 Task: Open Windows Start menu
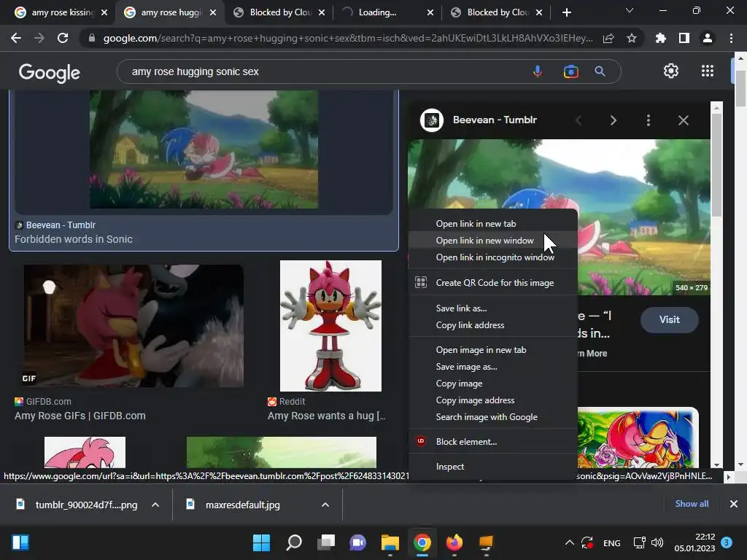[x=261, y=542]
